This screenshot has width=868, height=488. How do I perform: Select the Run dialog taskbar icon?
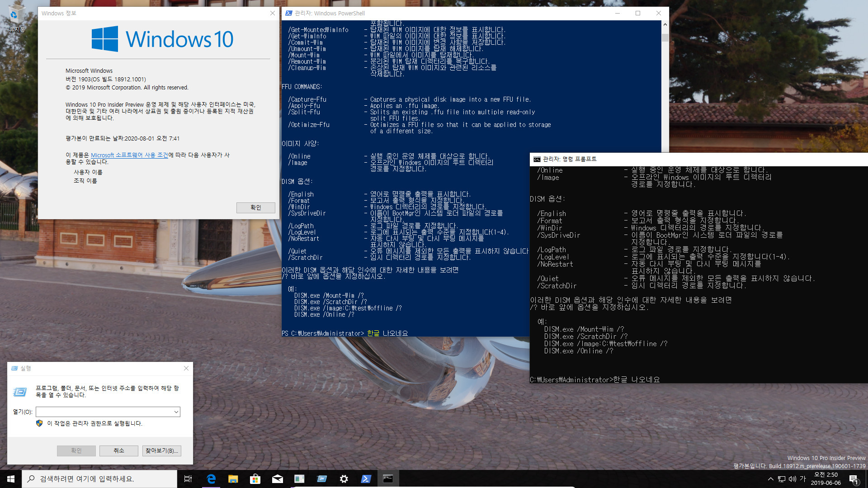[322, 479]
